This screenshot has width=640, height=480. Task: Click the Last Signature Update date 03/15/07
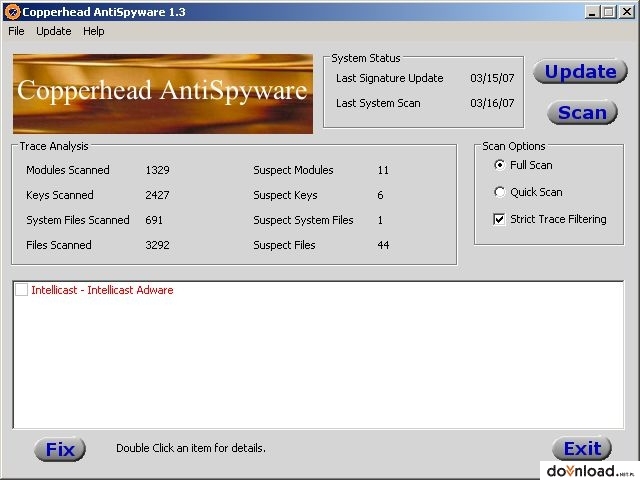(x=492, y=78)
